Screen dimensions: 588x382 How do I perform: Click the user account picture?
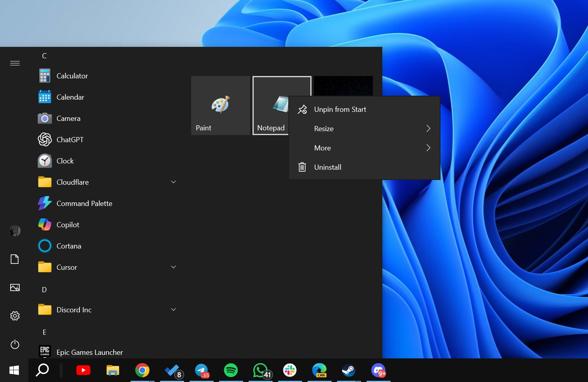click(x=15, y=231)
